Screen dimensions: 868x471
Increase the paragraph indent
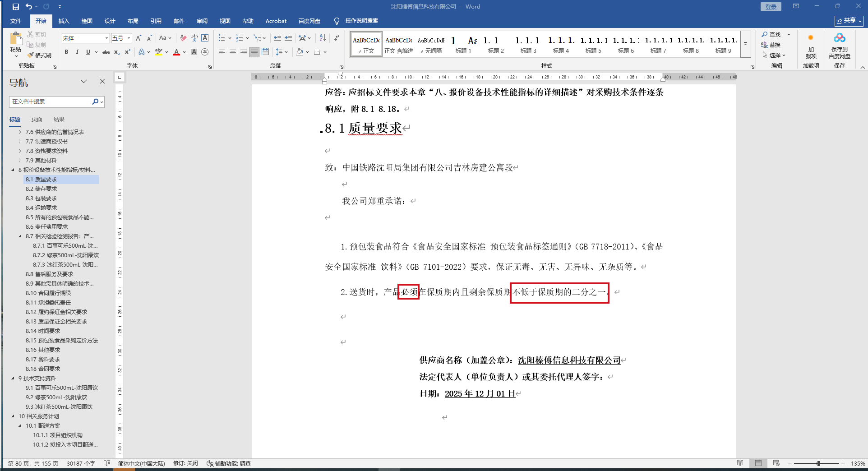[288, 38]
